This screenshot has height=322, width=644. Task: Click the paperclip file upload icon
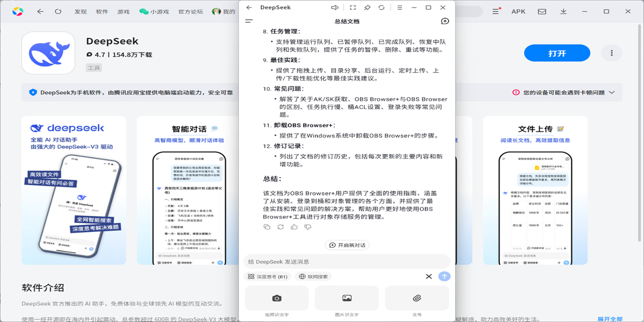[416, 298]
